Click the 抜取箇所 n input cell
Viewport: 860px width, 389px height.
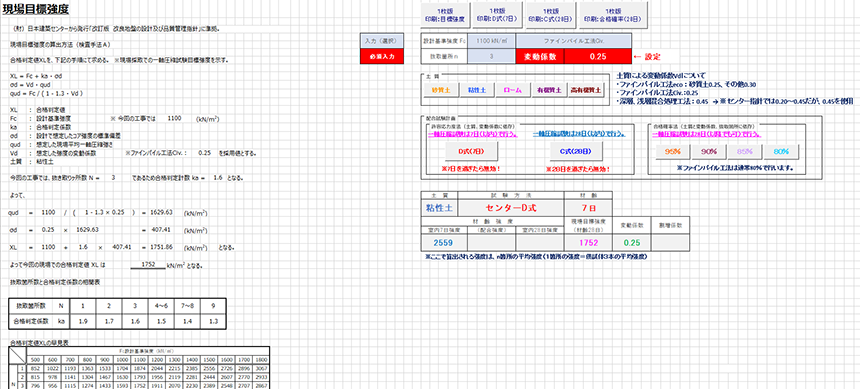tap(491, 56)
